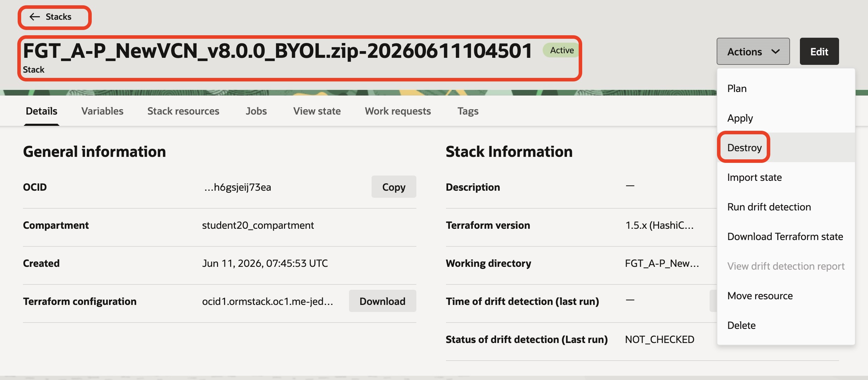Select Move resource menu entry
This screenshot has width=868, height=380.
(786, 296)
